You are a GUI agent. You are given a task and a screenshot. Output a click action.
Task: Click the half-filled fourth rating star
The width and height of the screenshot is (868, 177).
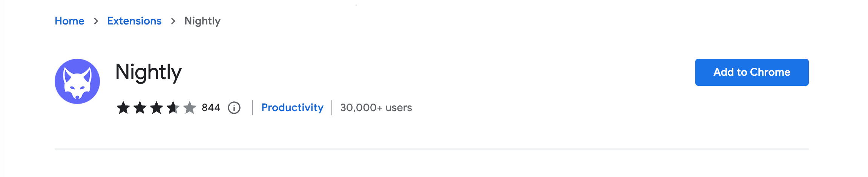(173, 108)
